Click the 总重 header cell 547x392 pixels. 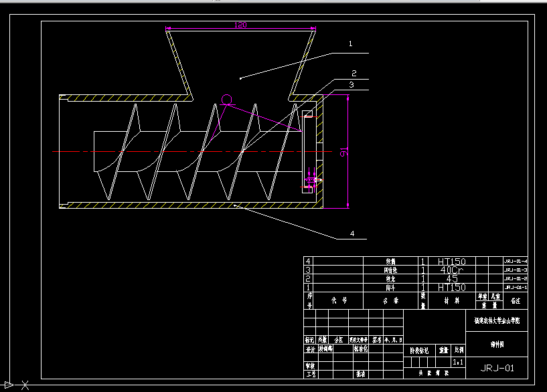pyautogui.click(x=495, y=296)
